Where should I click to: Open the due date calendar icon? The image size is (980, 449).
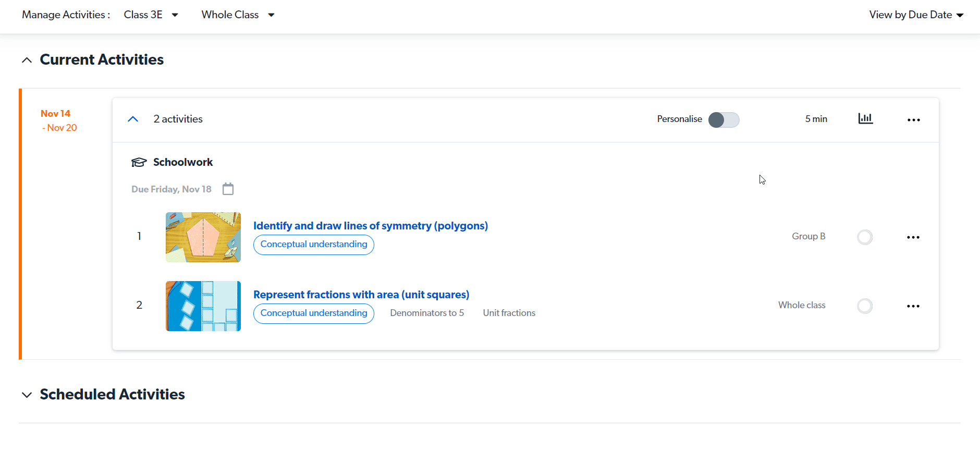click(x=228, y=189)
